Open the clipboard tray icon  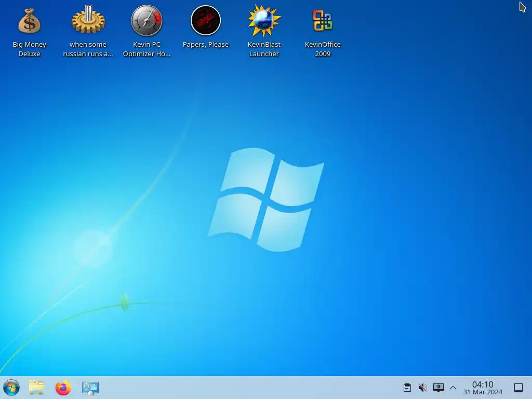(x=407, y=388)
